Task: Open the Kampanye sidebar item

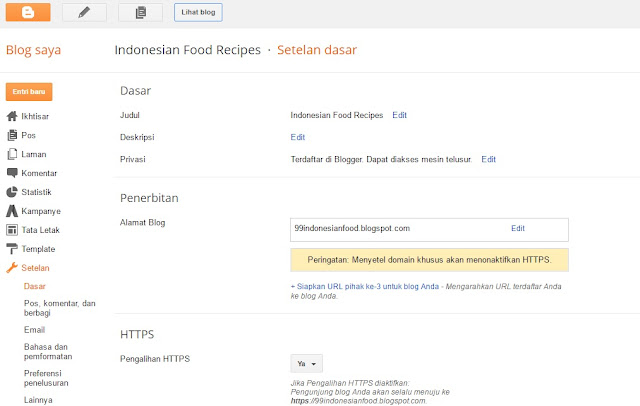Action: [x=34, y=211]
